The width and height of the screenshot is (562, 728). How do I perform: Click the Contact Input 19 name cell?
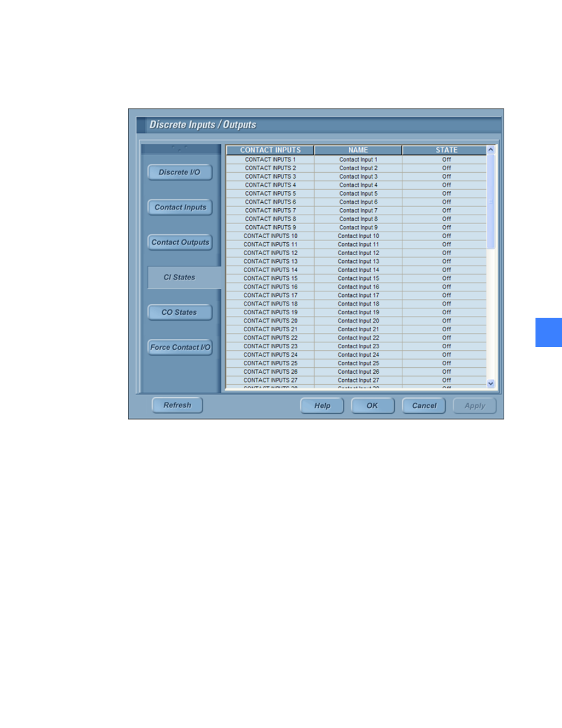tap(358, 312)
